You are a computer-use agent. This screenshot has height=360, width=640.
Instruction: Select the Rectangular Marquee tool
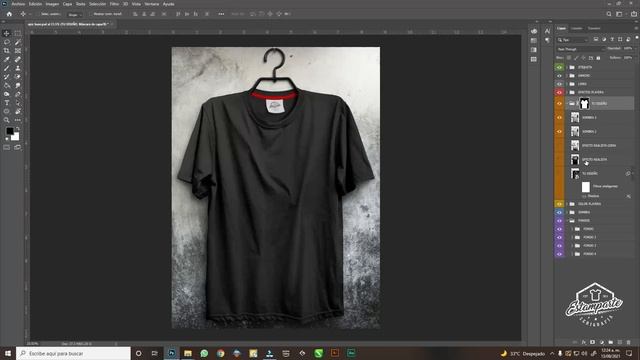pos(18,33)
